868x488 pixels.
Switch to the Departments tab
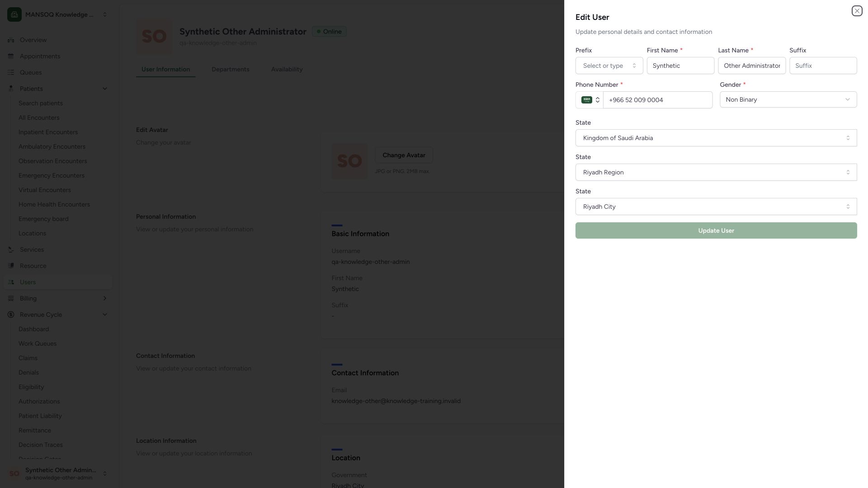pos(230,69)
